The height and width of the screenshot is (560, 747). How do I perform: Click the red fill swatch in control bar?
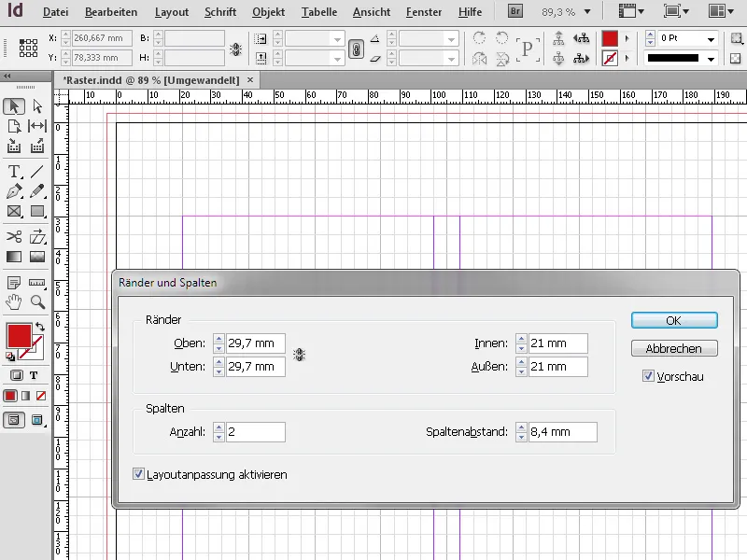[x=610, y=38]
